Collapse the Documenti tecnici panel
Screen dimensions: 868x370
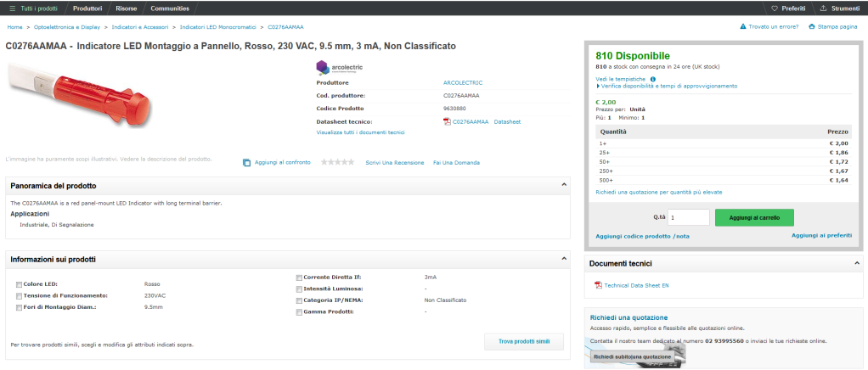tap(857, 264)
